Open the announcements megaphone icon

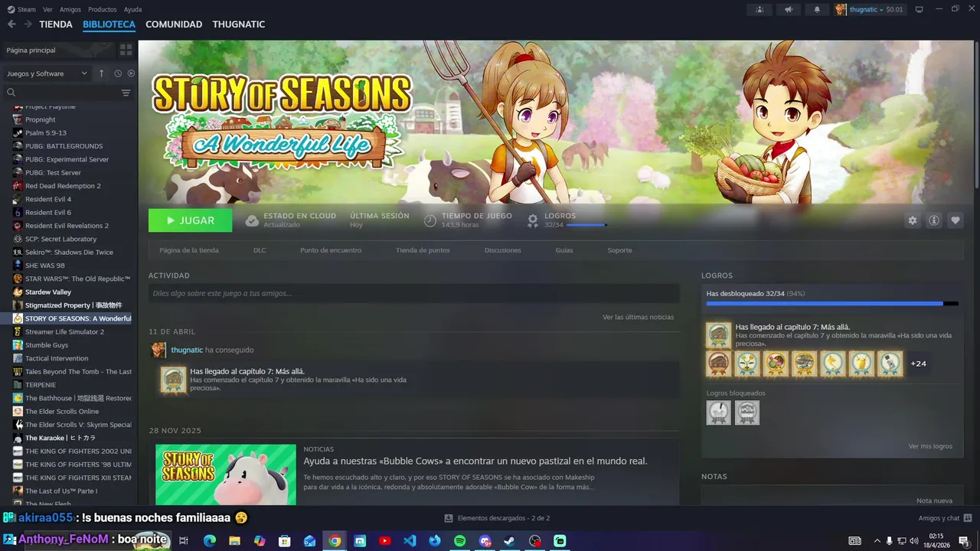(788, 9)
